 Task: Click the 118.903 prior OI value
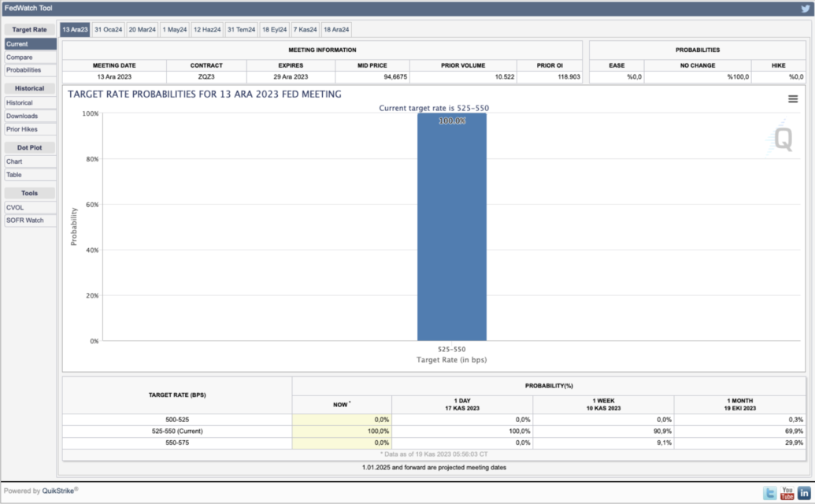[x=569, y=77]
